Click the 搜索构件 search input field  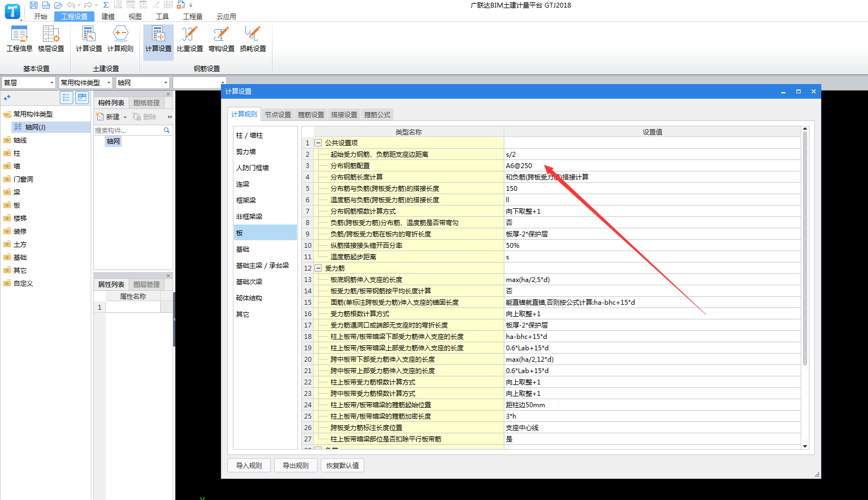[x=128, y=130]
